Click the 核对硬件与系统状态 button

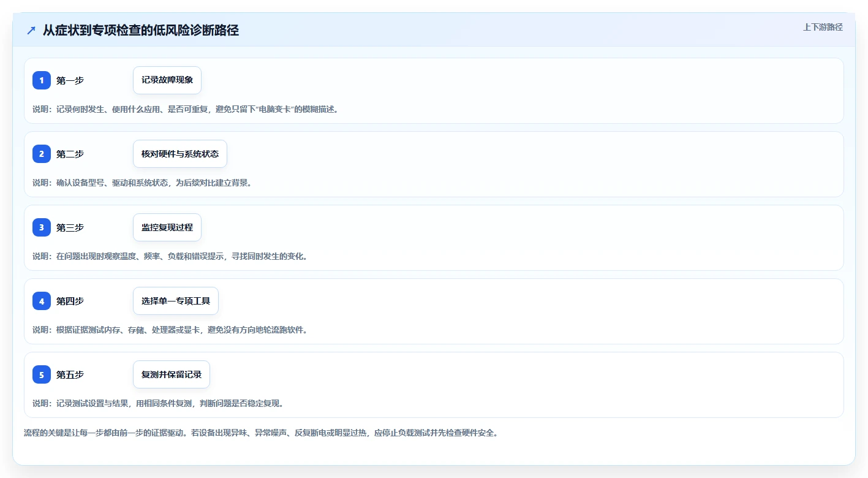(x=180, y=154)
